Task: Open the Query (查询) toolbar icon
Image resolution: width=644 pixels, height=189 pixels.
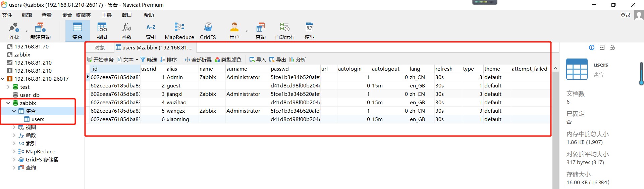Action: tap(261, 31)
